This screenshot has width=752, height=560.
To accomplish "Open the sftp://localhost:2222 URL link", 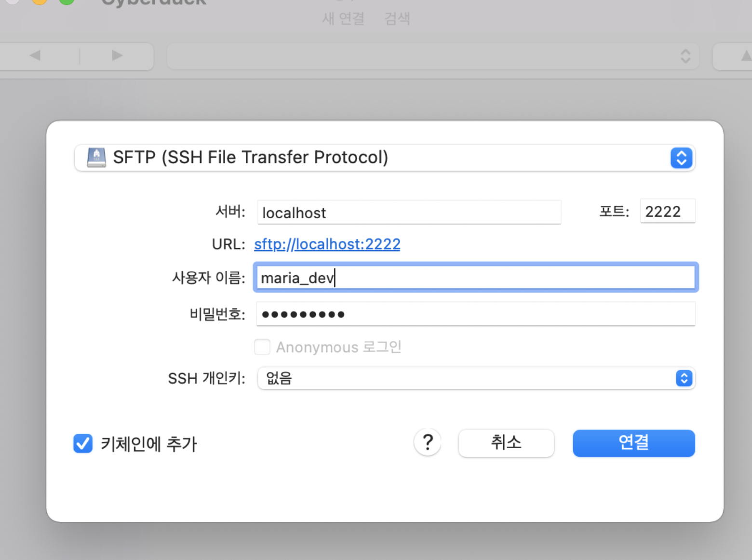I will pos(327,244).
